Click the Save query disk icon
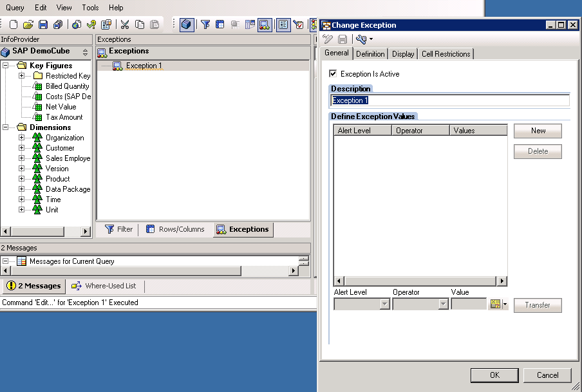The height and width of the screenshot is (392, 582). (43, 24)
